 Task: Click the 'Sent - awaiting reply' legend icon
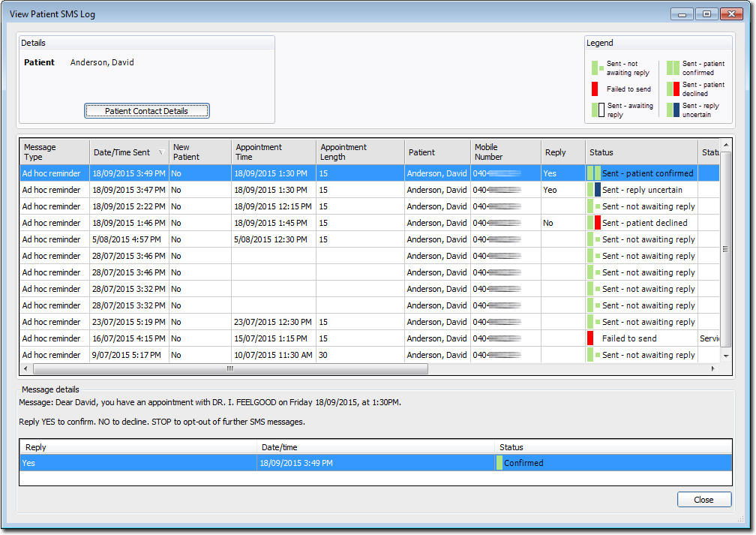(598, 110)
